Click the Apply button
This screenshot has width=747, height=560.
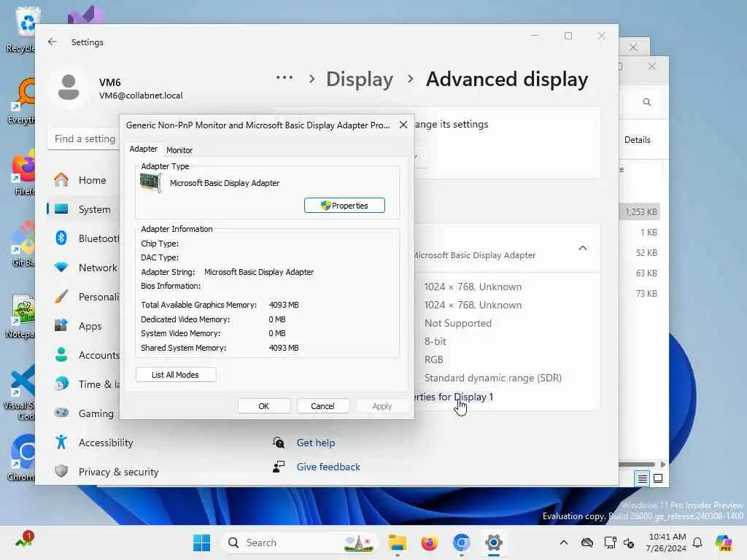pos(382,406)
